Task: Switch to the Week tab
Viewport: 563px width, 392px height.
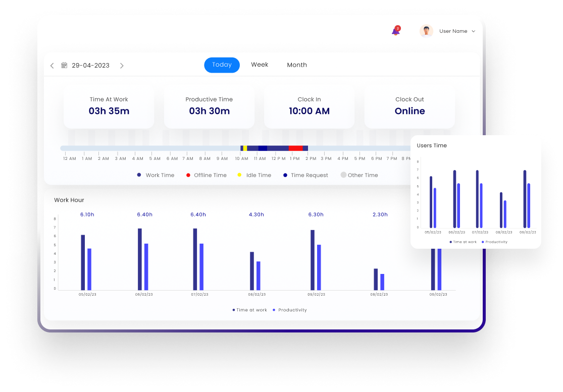Action: point(260,65)
